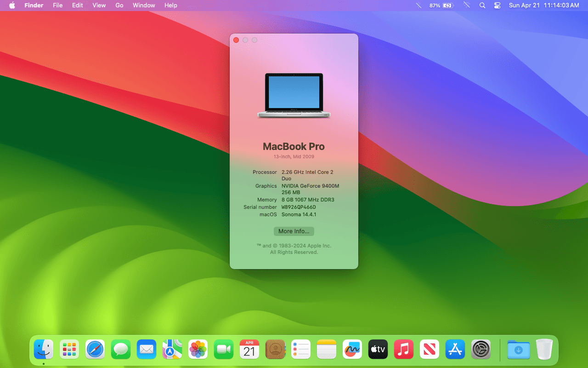Open the Apple menu
The image size is (588, 368).
[x=11, y=6]
